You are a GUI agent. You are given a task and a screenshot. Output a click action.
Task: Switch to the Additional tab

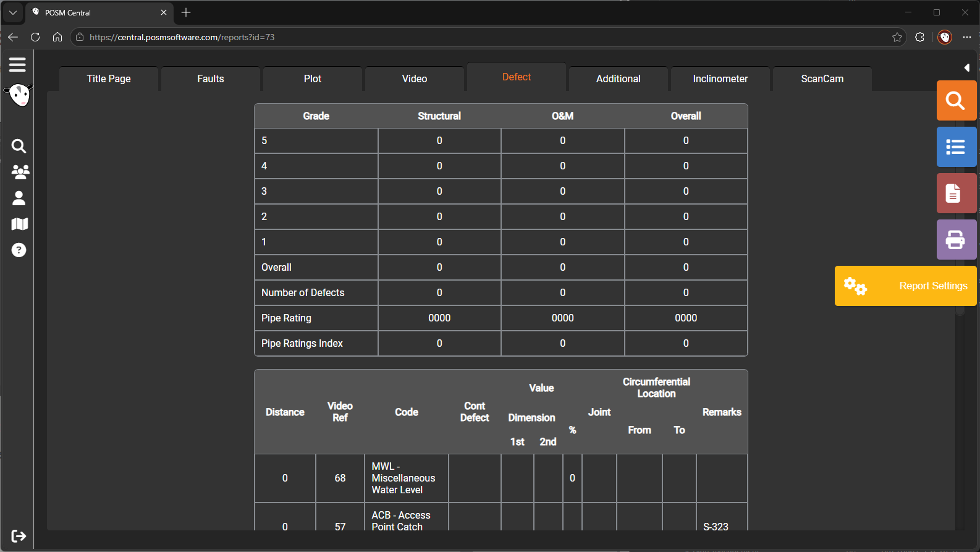[619, 79]
